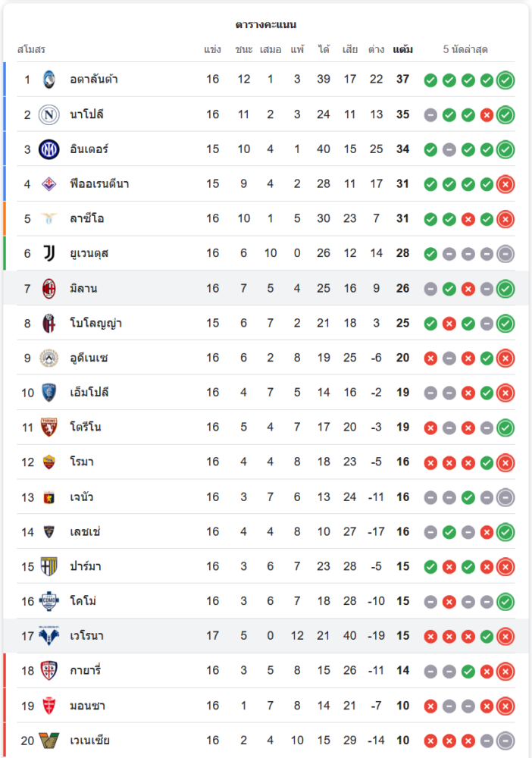Click the Napoli club crest icon
The height and width of the screenshot is (758, 532).
tap(49, 114)
